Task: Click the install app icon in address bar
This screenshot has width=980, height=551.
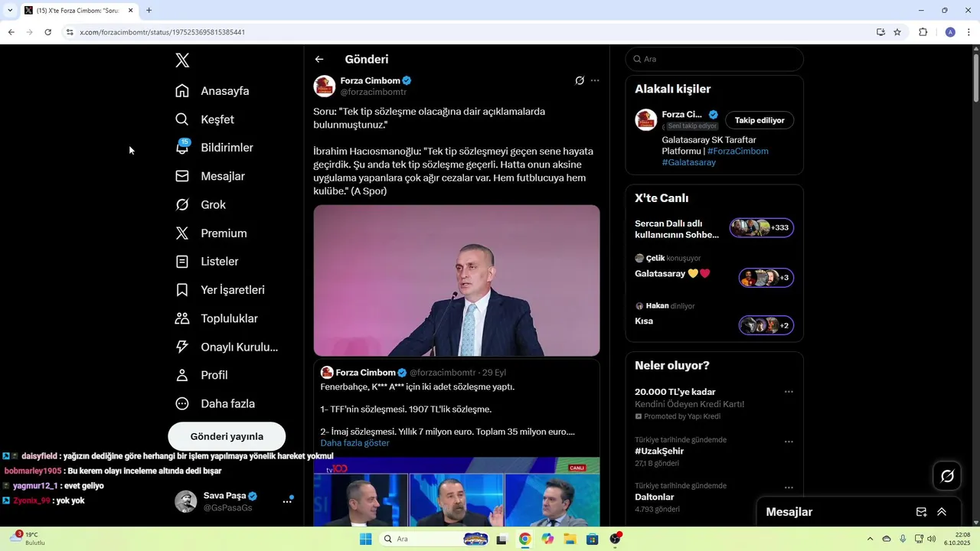Action: (880, 32)
